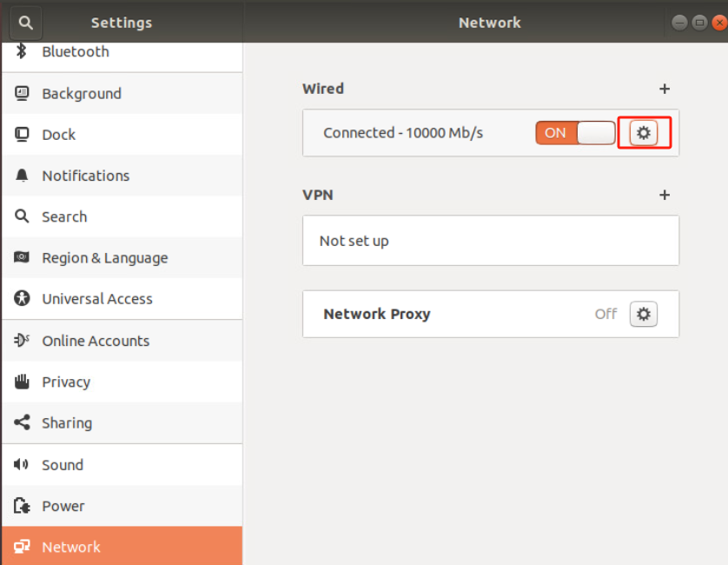Image resolution: width=728 pixels, height=565 pixels.
Task: Click the VPN Not set up row
Action: 491,241
